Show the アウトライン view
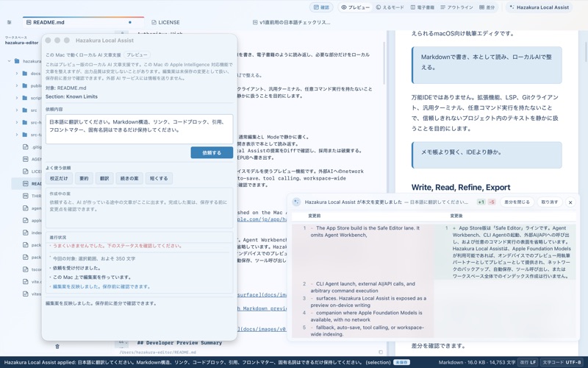Image resolution: width=588 pixels, height=368 pixels. tap(456, 7)
